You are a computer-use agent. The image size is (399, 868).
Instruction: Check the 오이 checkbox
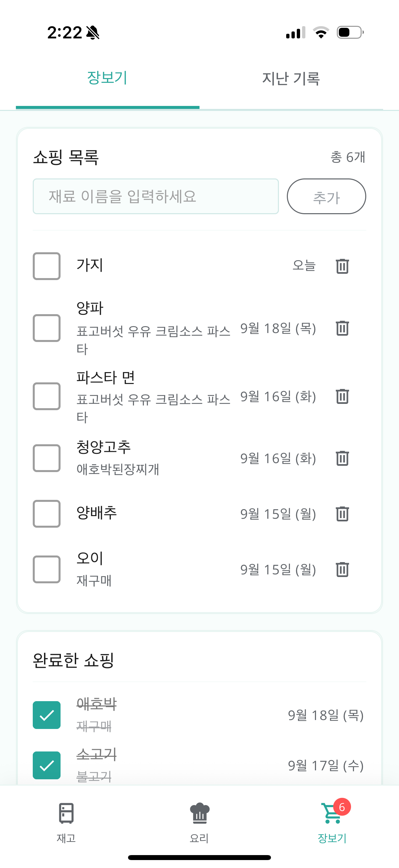click(x=47, y=569)
